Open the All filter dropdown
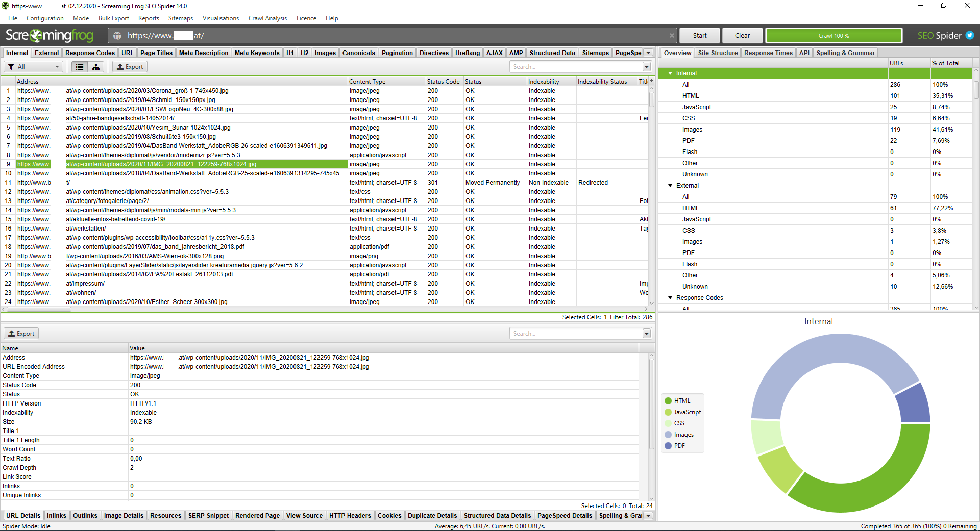The height and width of the screenshot is (531, 980). tap(33, 66)
